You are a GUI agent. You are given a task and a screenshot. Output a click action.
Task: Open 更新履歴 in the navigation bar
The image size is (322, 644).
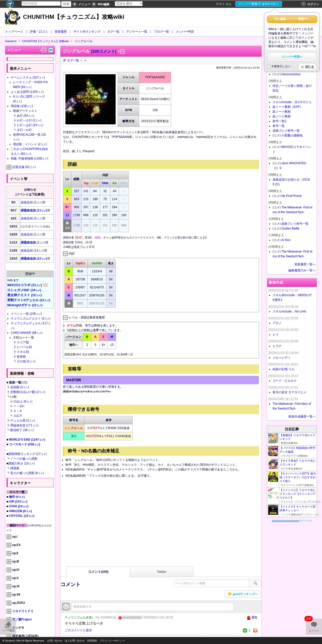coord(61,32)
